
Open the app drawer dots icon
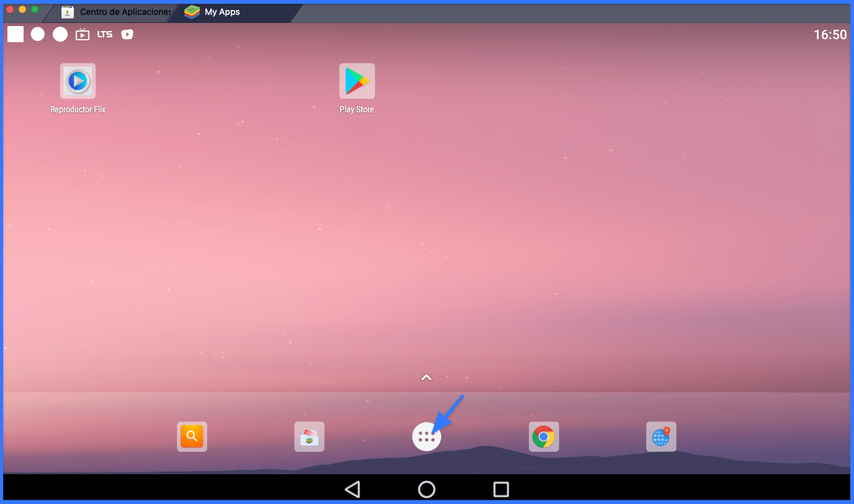[426, 436]
